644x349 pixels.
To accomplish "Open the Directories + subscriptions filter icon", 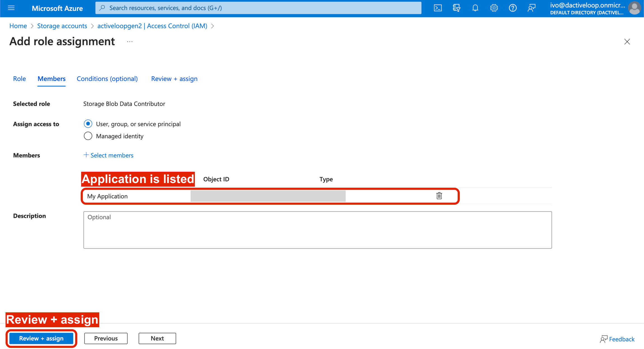I will [x=456, y=8].
